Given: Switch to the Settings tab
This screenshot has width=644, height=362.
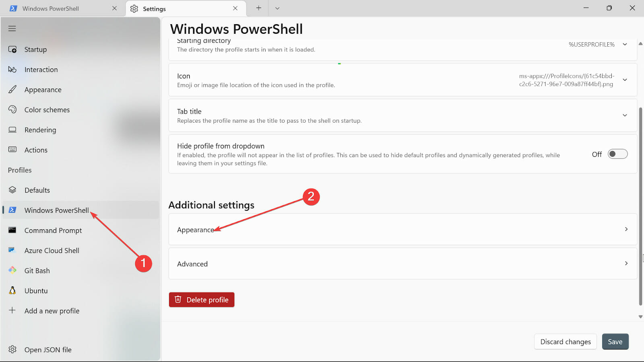Looking at the screenshot, I should 186,8.
